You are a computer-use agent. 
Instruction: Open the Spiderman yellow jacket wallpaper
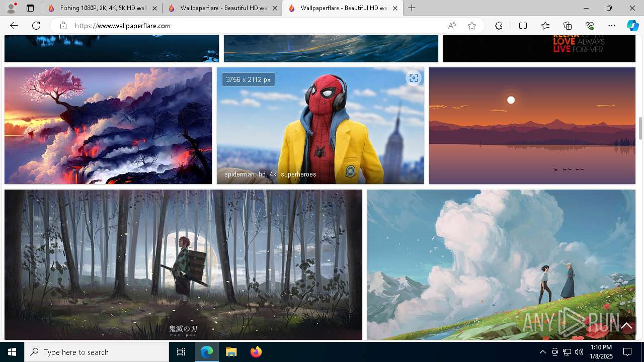coord(320,126)
